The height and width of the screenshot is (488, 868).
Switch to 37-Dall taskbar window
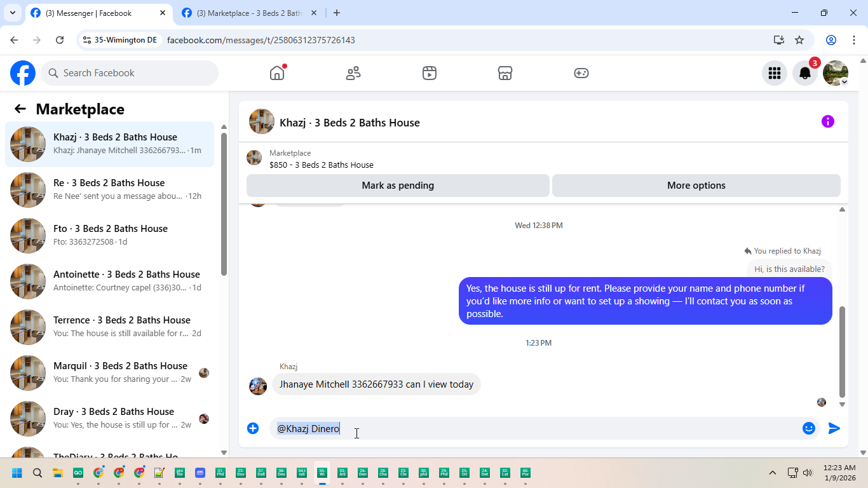[x=261, y=473]
